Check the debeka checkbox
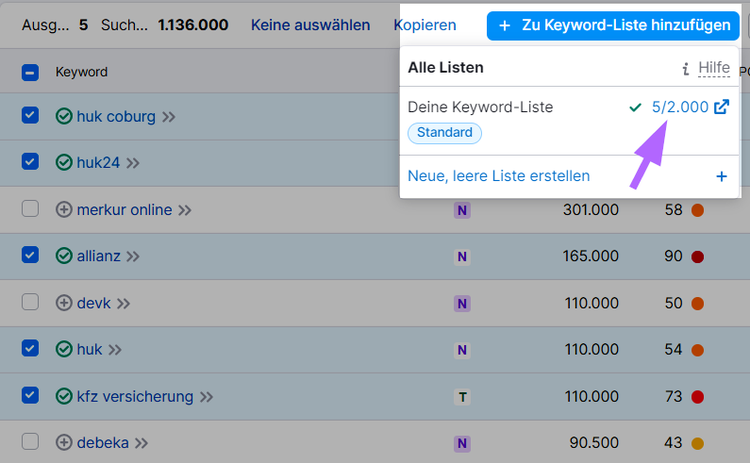Screen dimensions: 750x463 click(x=30, y=441)
